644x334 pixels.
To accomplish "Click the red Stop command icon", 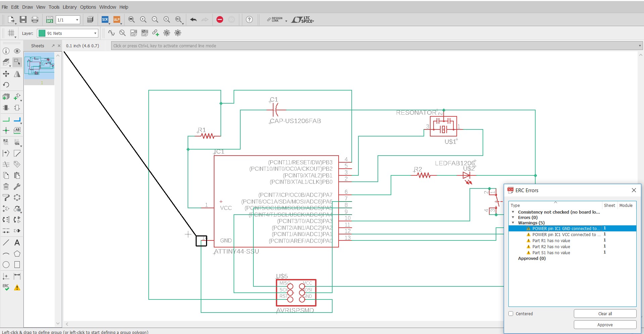I will coord(220,19).
